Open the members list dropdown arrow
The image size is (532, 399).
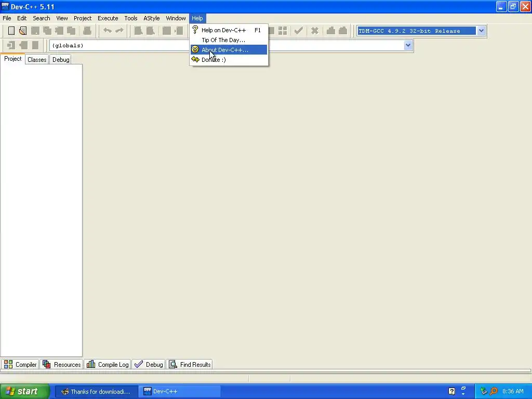408,46
